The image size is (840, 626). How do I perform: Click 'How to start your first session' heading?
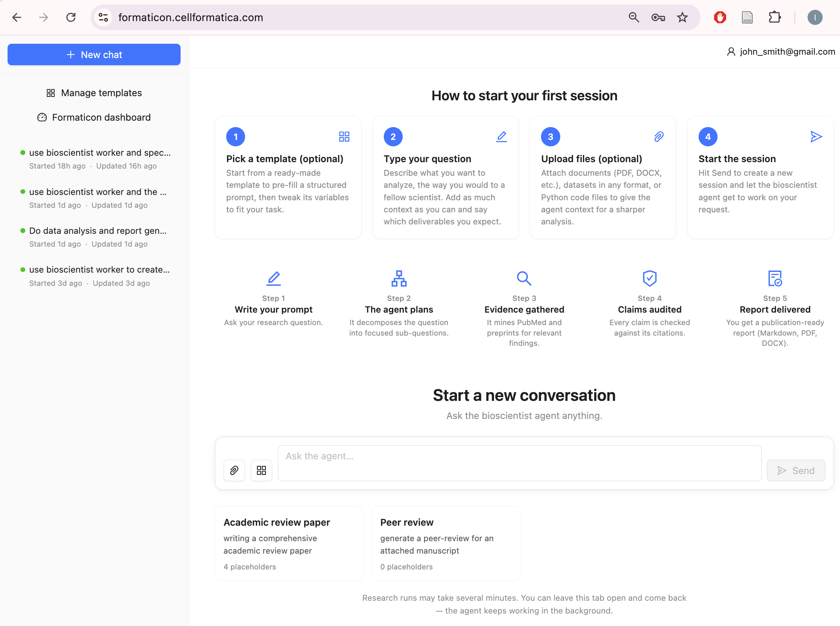[524, 96]
